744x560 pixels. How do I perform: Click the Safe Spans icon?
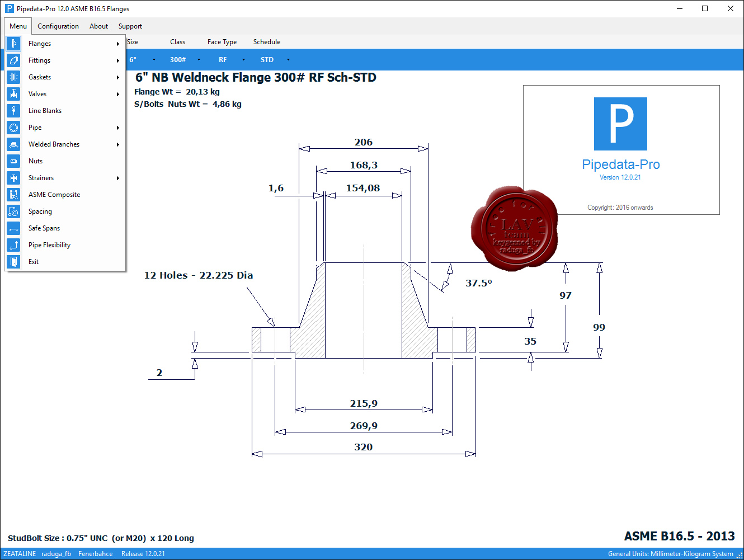13,228
